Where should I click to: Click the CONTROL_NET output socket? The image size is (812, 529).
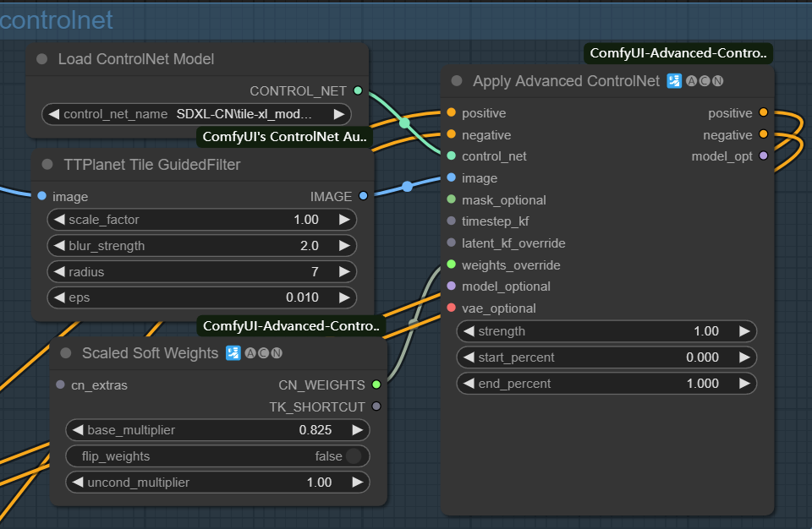(x=359, y=90)
